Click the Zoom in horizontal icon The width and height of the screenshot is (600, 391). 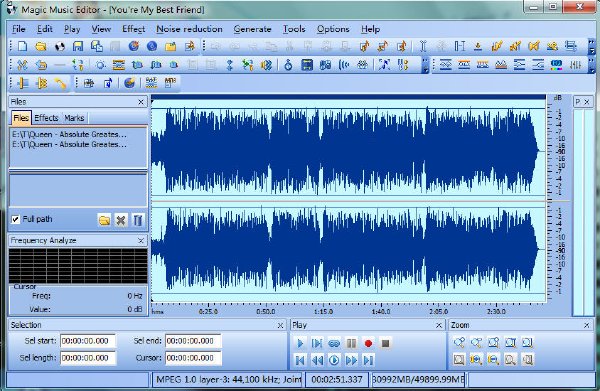pos(476,360)
